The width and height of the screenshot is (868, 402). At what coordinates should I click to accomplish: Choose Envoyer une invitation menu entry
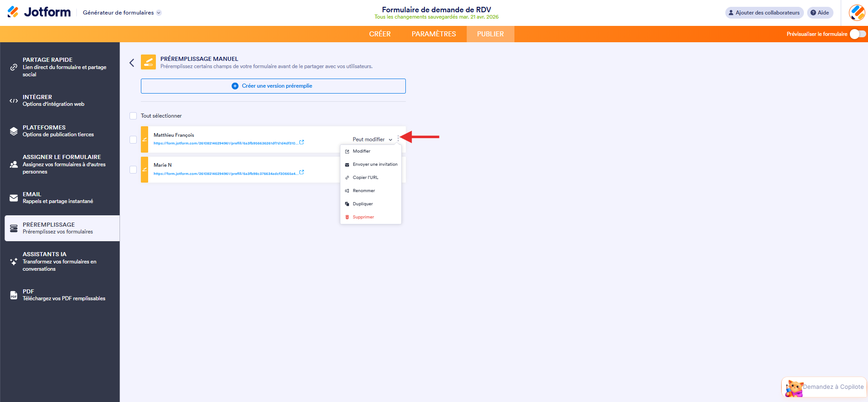click(371, 164)
